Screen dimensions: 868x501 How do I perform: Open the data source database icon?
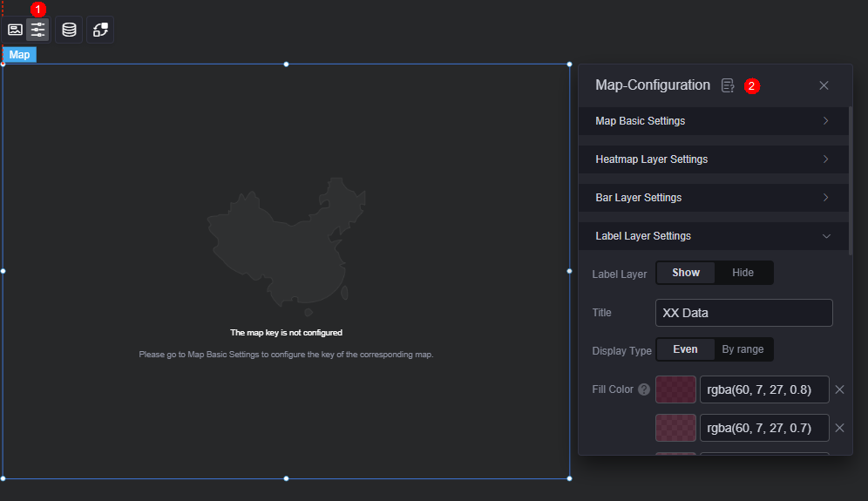pos(69,30)
